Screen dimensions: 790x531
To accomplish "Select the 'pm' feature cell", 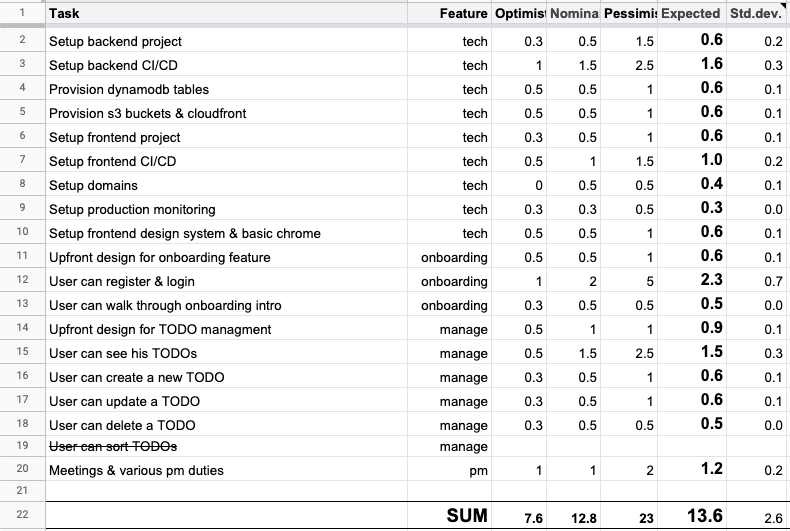I will [449, 470].
